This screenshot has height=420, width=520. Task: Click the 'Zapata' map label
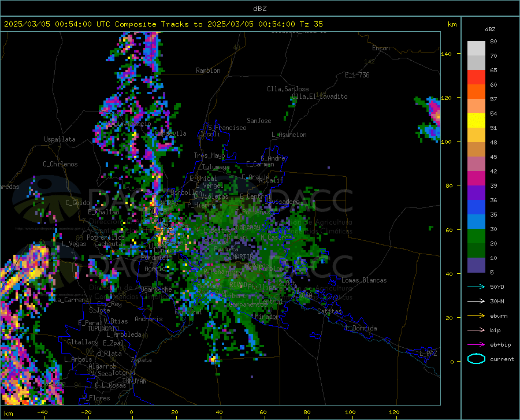[142, 360]
